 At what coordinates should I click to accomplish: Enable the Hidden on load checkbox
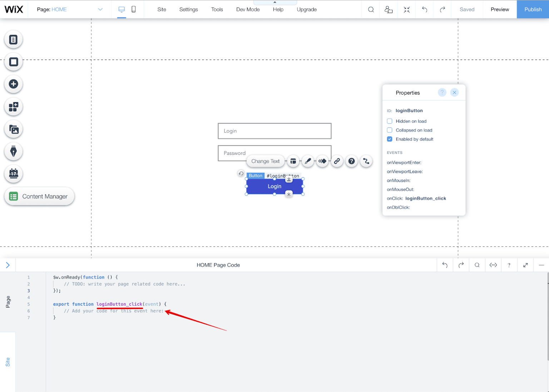click(389, 121)
